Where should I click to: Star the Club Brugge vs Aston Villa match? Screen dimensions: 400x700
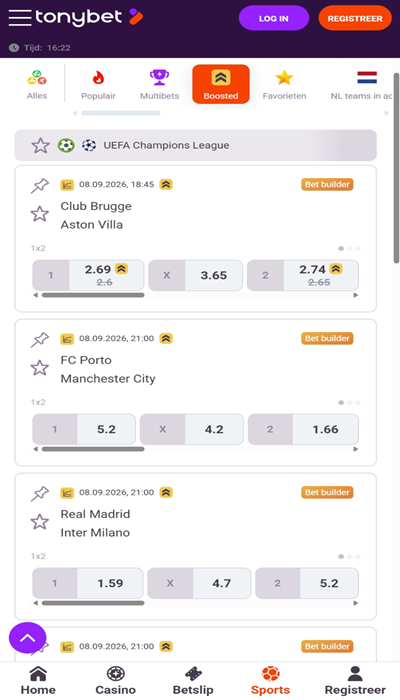click(40, 214)
